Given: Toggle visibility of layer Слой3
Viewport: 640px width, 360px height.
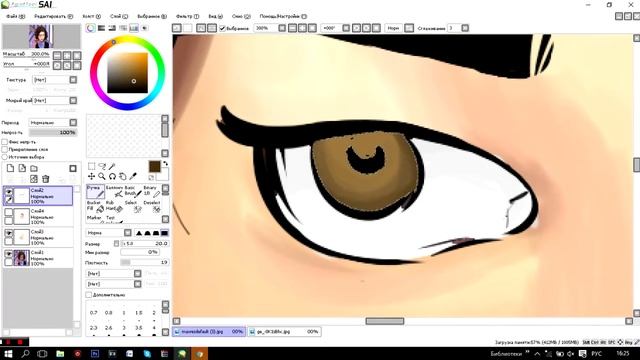Looking at the screenshot, I should (9, 233).
